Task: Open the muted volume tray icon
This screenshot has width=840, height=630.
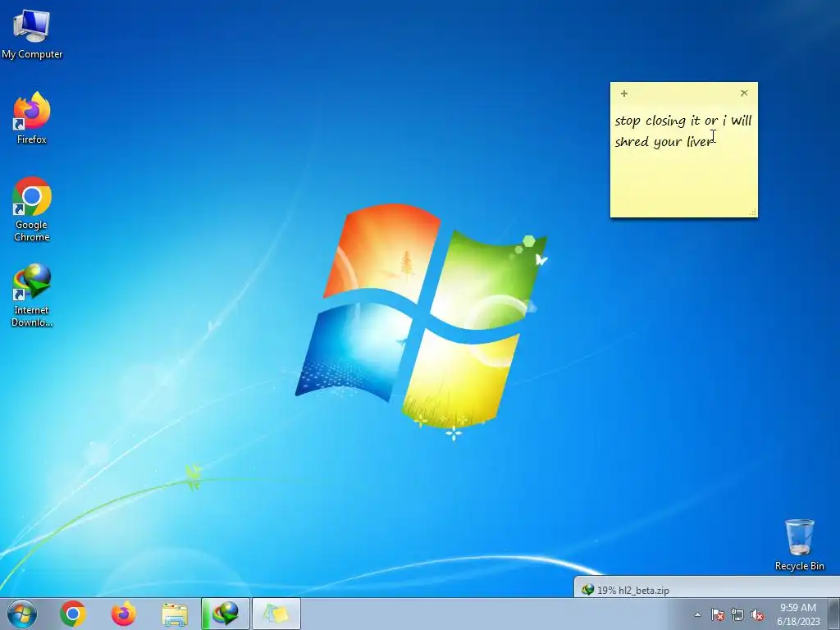Action: (x=757, y=615)
